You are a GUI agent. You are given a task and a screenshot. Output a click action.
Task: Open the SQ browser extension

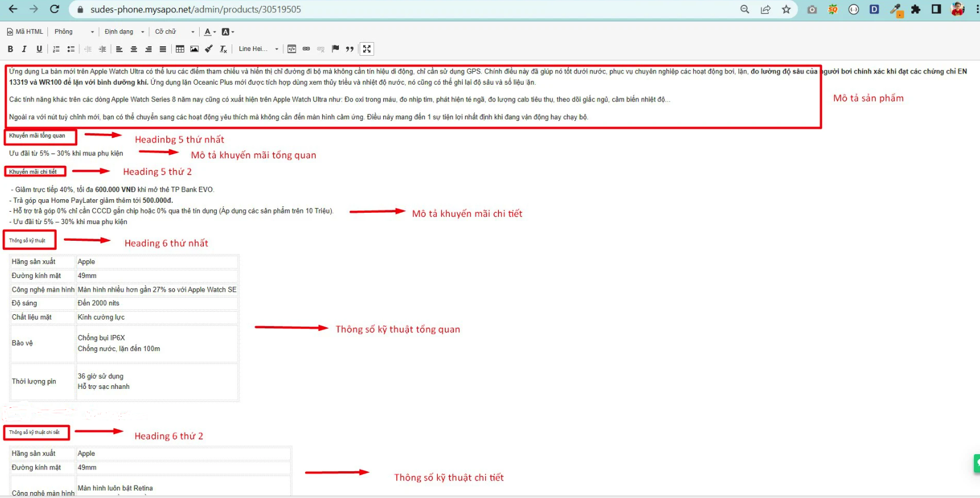[x=833, y=9]
